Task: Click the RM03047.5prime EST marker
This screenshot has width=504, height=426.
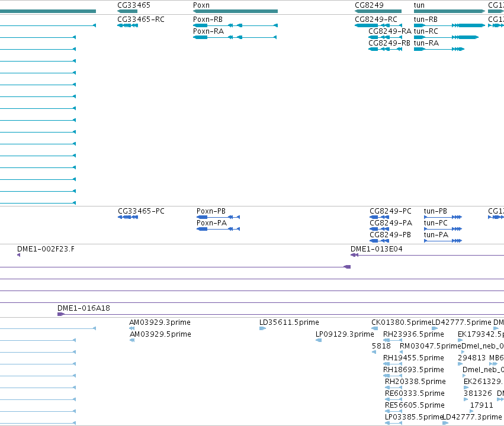Action: tap(401, 352)
